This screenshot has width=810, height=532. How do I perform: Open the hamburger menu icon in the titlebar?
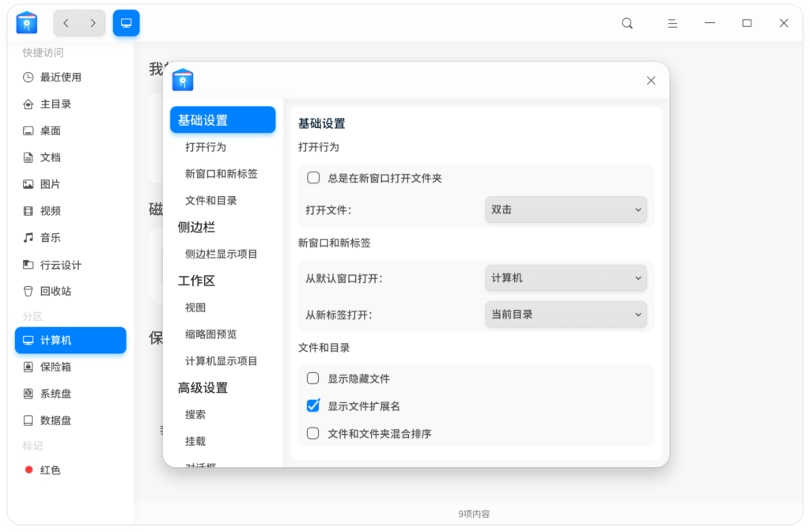(672, 23)
